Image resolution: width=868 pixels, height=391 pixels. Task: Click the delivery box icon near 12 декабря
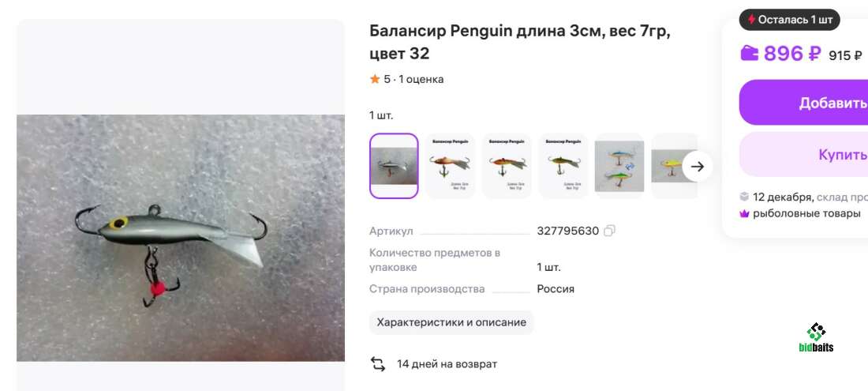pos(745,197)
